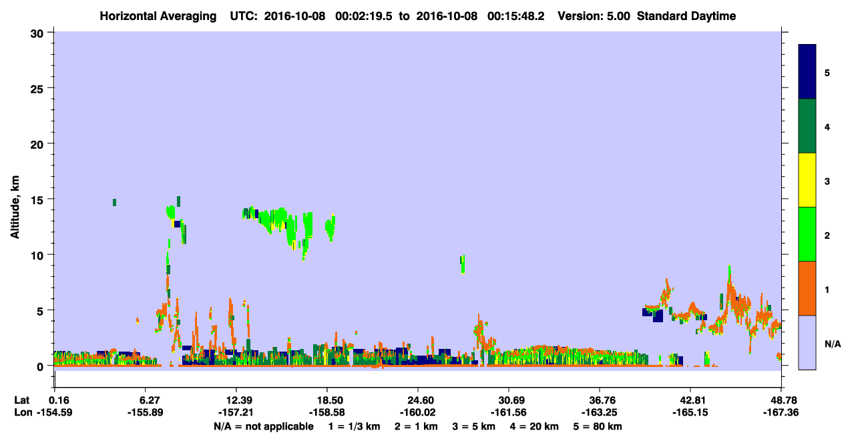Click 'N/A = not applicable' legend text
Screen dimensions: 868x445
pos(263,426)
